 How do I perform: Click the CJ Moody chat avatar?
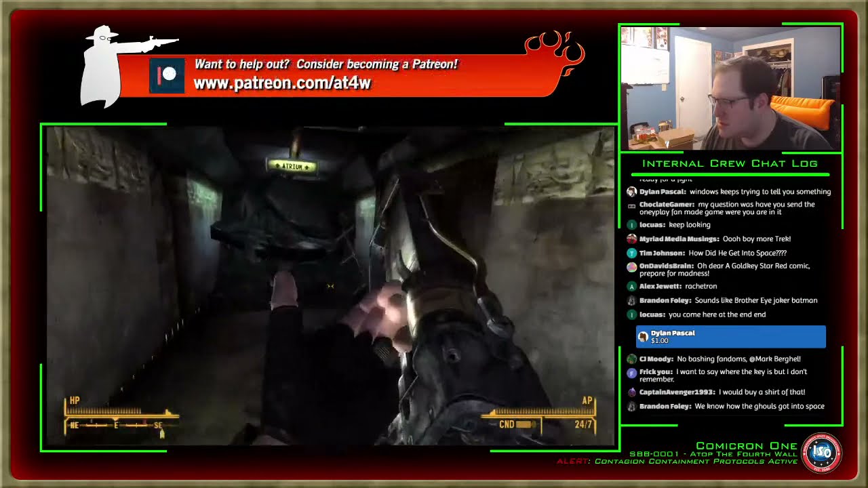click(631, 359)
